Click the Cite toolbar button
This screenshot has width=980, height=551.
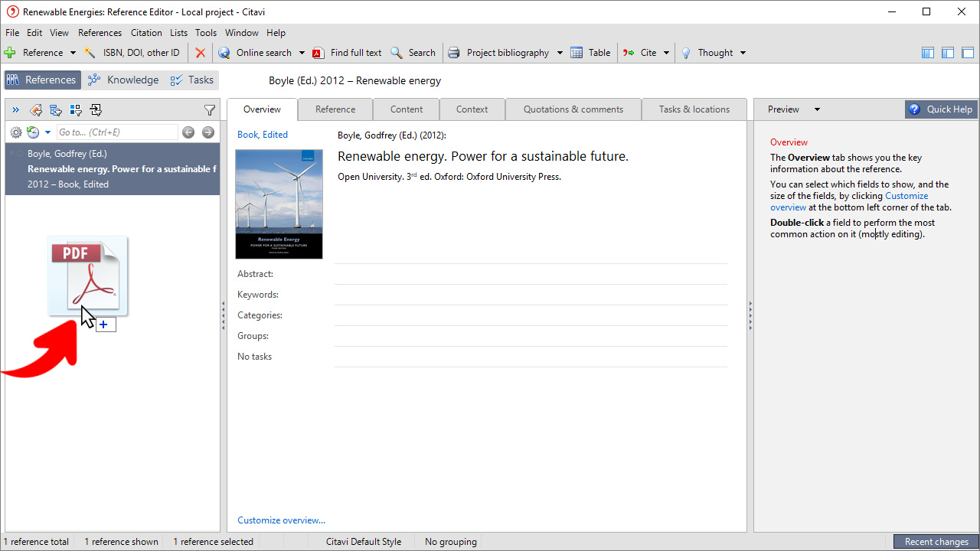pyautogui.click(x=640, y=53)
